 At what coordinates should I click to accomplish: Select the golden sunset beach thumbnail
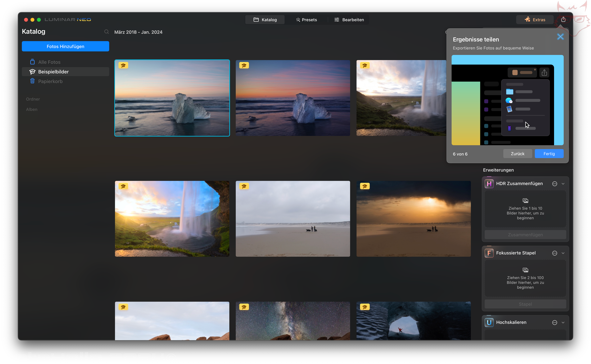414,219
